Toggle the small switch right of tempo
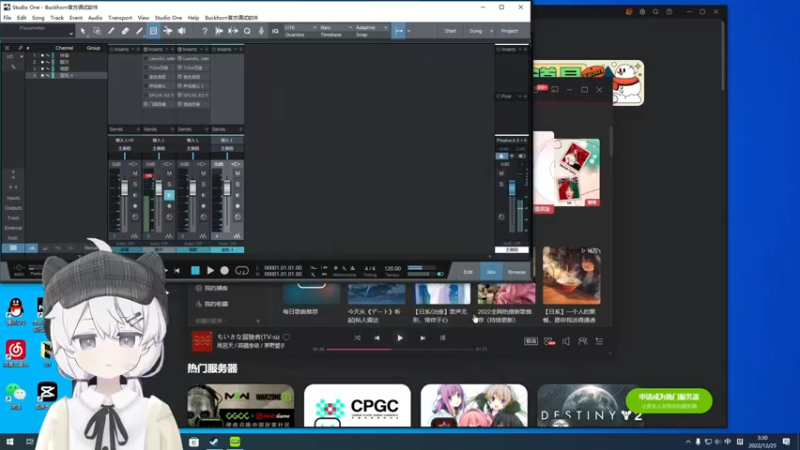The width and height of the screenshot is (800, 450). (439, 274)
